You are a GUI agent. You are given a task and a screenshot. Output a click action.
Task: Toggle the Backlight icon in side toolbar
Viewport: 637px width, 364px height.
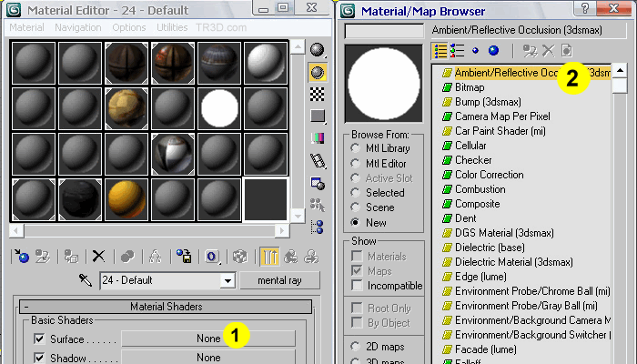[x=318, y=71]
